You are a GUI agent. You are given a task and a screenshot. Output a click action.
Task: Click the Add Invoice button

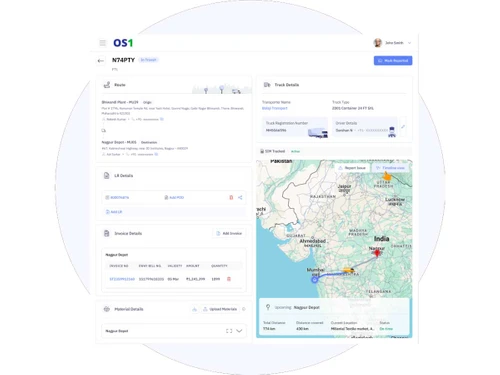pos(229,233)
